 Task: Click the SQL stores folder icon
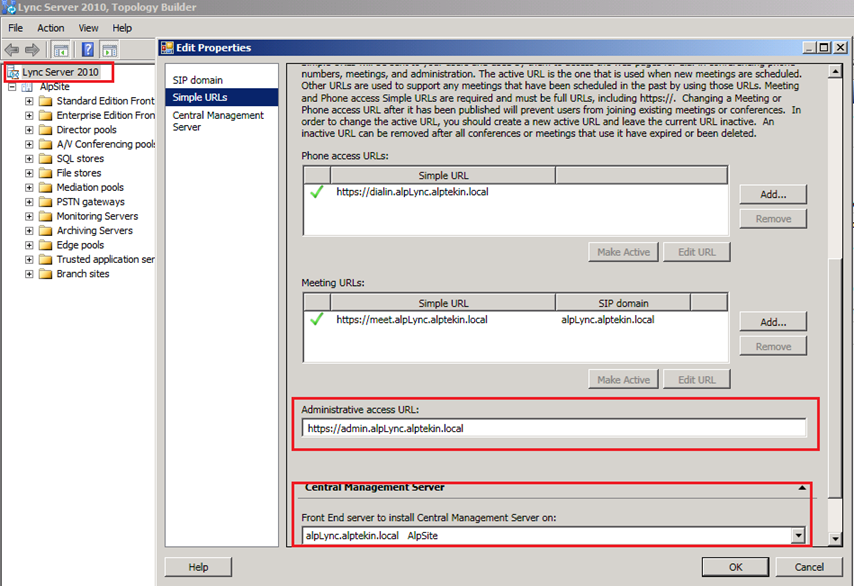tap(46, 159)
